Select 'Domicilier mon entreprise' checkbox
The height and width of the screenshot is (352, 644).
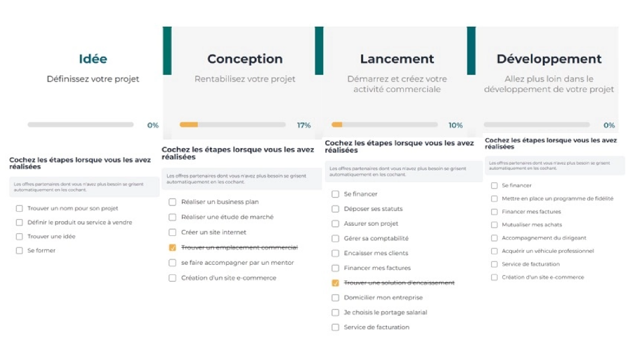[335, 298]
